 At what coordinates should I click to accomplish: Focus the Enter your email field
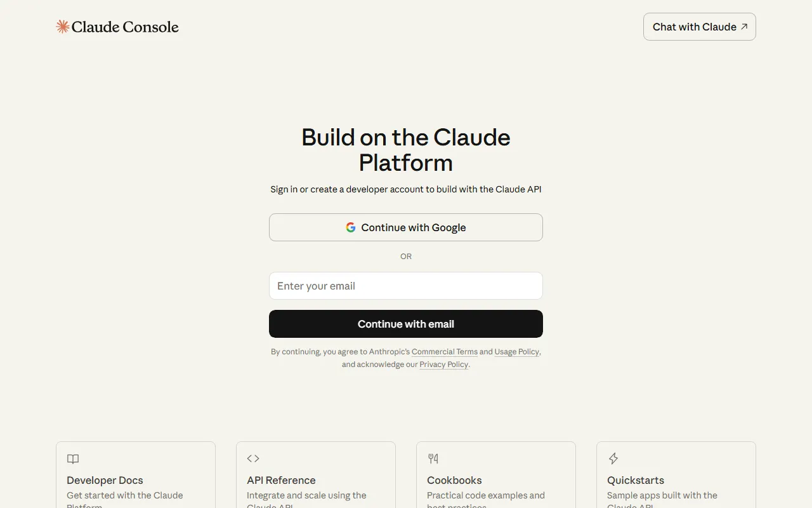406,286
